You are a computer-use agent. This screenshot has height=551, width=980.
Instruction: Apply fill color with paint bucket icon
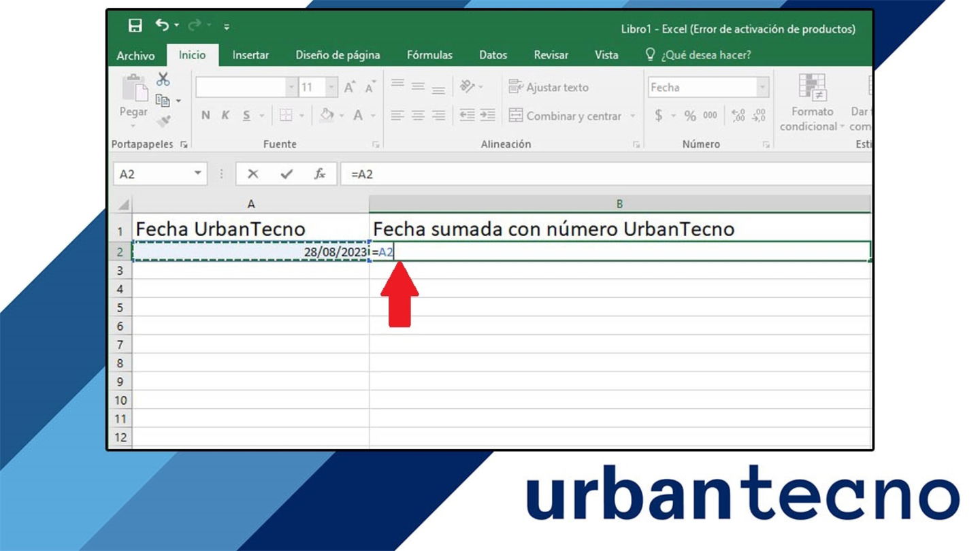click(x=327, y=116)
